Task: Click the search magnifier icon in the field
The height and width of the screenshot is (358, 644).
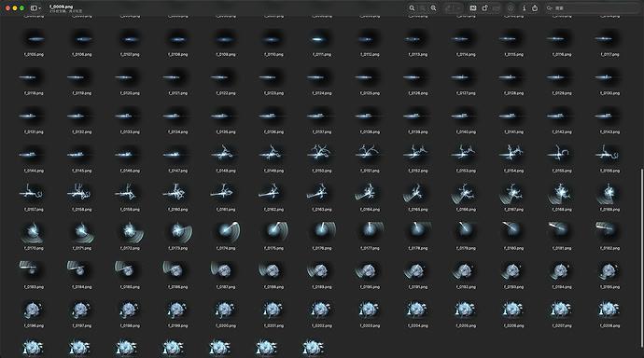Action: pyautogui.click(x=549, y=7)
